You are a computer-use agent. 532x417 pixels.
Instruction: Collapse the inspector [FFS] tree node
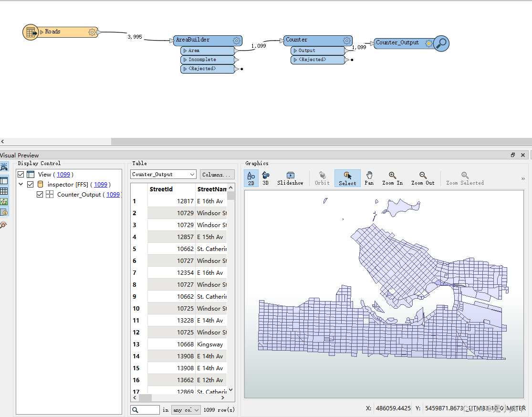[x=21, y=184]
